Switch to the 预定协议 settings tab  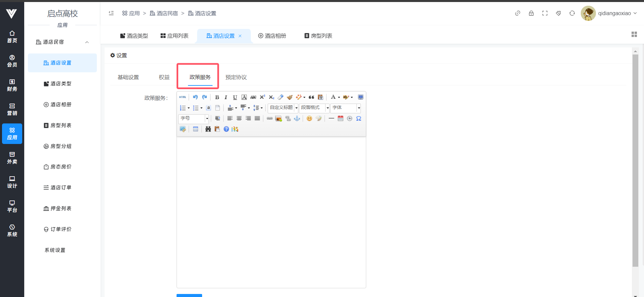[x=236, y=77]
